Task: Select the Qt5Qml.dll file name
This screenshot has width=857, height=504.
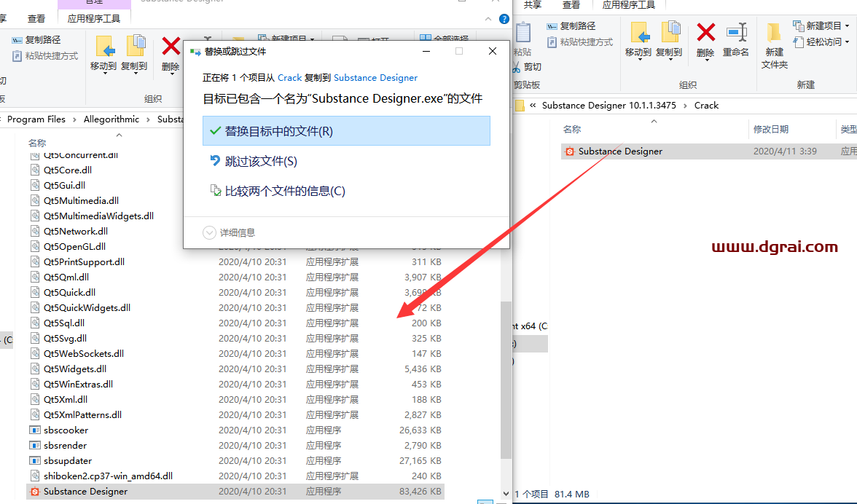Action: pos(66,277)
